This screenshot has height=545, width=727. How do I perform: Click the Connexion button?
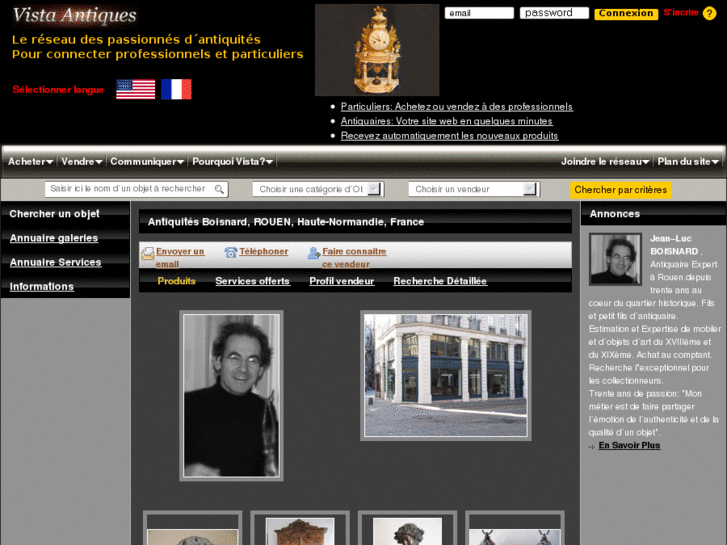pyautogui.click(x=626, y=13)
